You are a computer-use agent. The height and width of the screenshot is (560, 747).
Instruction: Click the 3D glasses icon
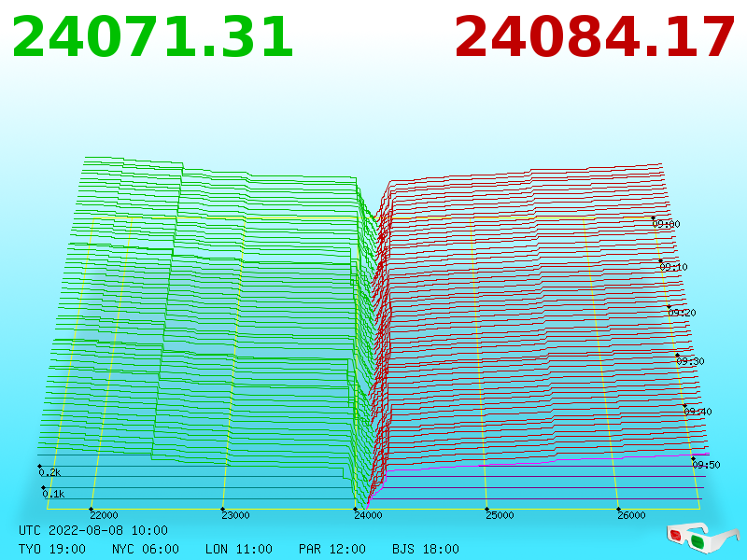[x=703, y=538]
